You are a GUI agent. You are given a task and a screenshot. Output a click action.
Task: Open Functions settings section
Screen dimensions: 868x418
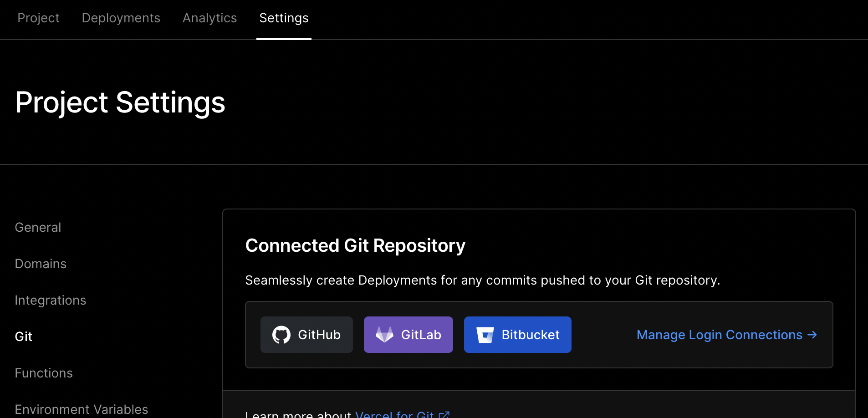44,373
